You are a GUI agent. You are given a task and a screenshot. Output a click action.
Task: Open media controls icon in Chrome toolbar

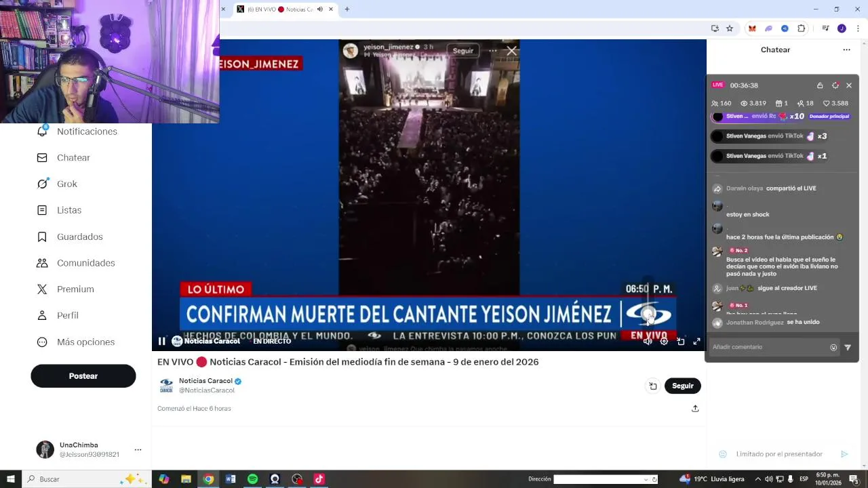825,28
